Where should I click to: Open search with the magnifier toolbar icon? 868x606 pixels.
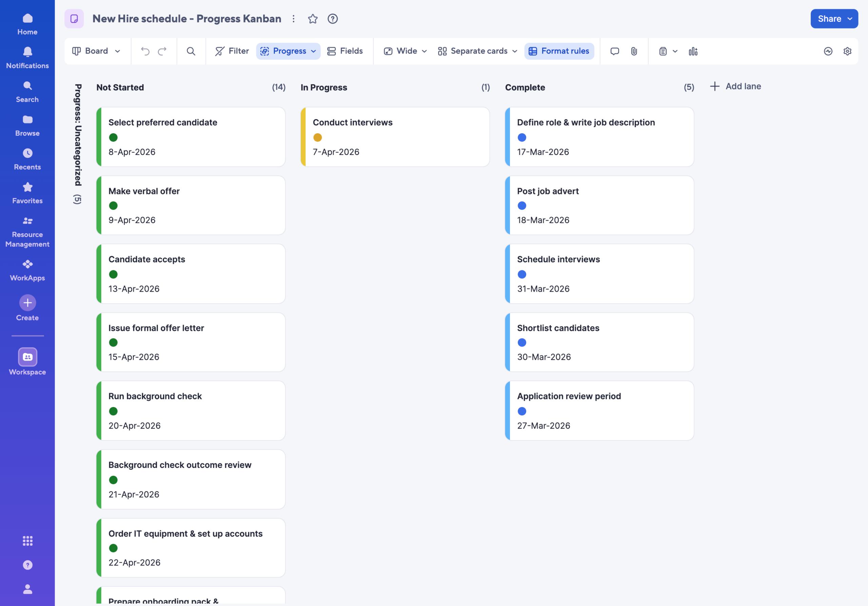tap(191, 51)
